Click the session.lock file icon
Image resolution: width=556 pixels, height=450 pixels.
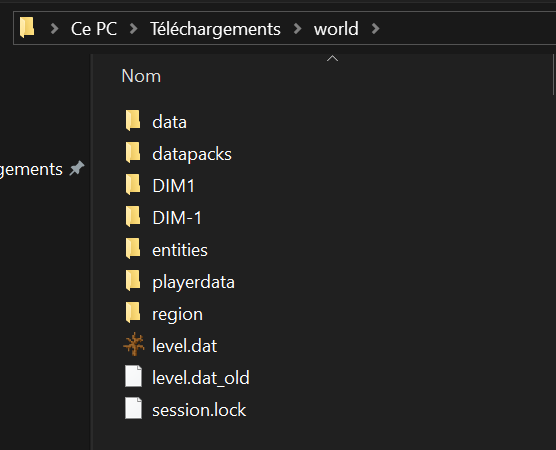pyautogui.click(x=133, y=408)
